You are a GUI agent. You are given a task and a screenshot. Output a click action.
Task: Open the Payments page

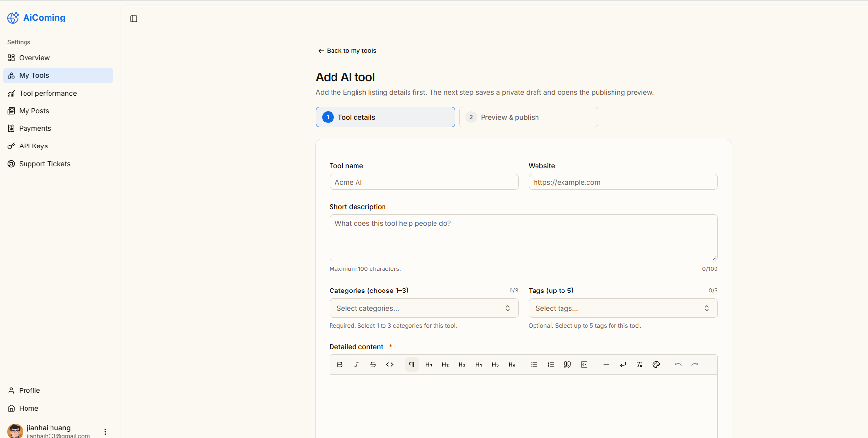pyautogui.click(x=58, y=128)
